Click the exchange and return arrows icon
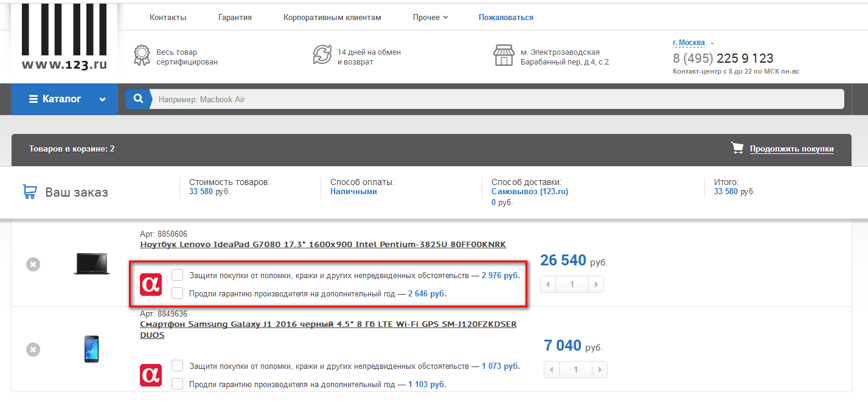 pos(322,55)
